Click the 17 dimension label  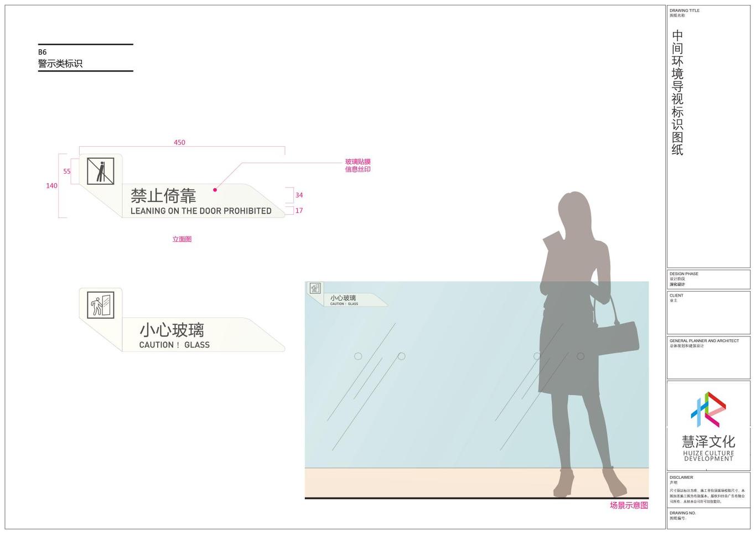pos(299,211)
